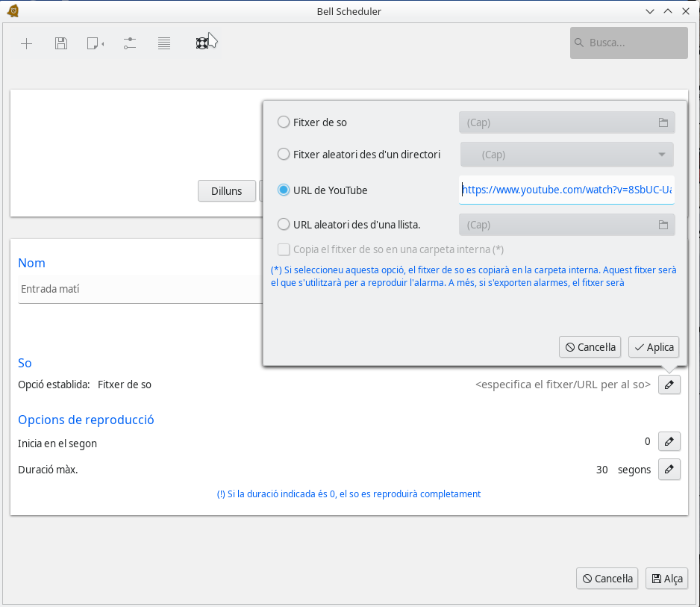Click the 'Alça' save button at bottom
Screen dimensions: 700x607
point(666,579)
